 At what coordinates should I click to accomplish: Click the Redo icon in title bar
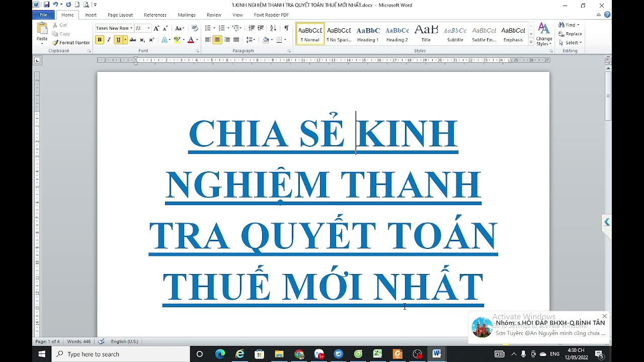pyautogui.click(x=68, y=5)
